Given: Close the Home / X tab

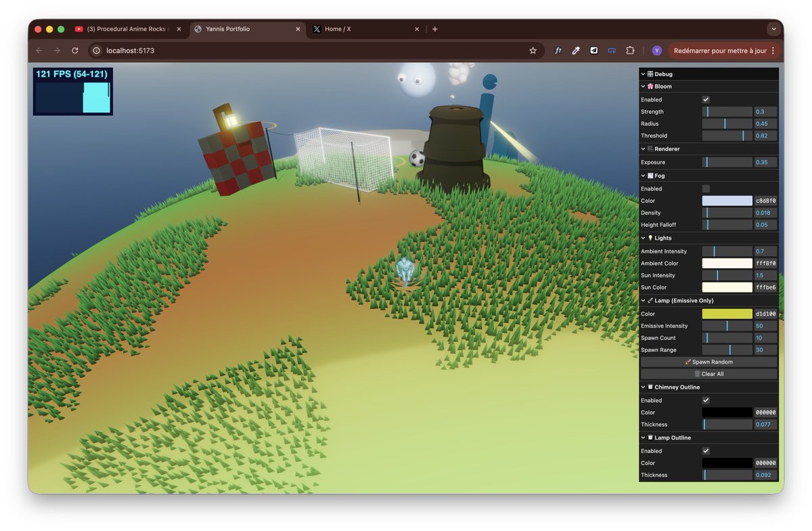Looking at the screenshot, I should 417,29.
